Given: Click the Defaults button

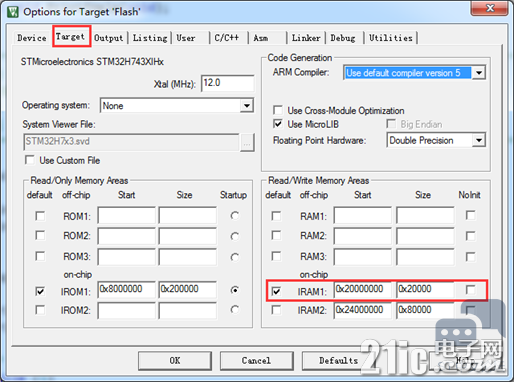Looking at the screenshot, I should coord(339,361).
